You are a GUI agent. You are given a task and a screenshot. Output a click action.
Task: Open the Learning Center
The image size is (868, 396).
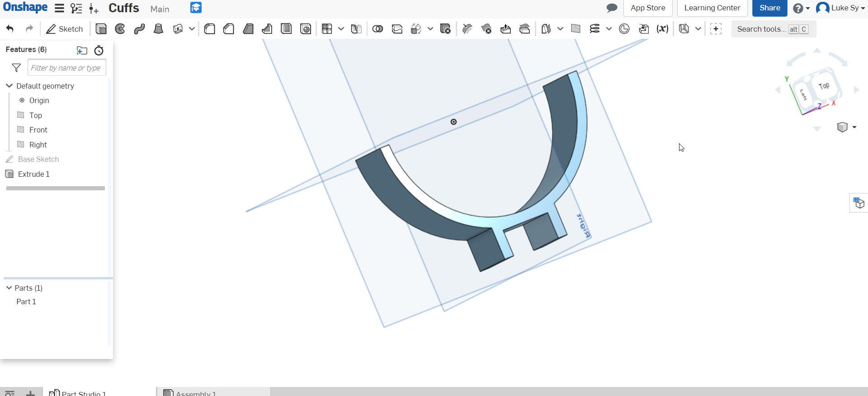tap(712, 8)
